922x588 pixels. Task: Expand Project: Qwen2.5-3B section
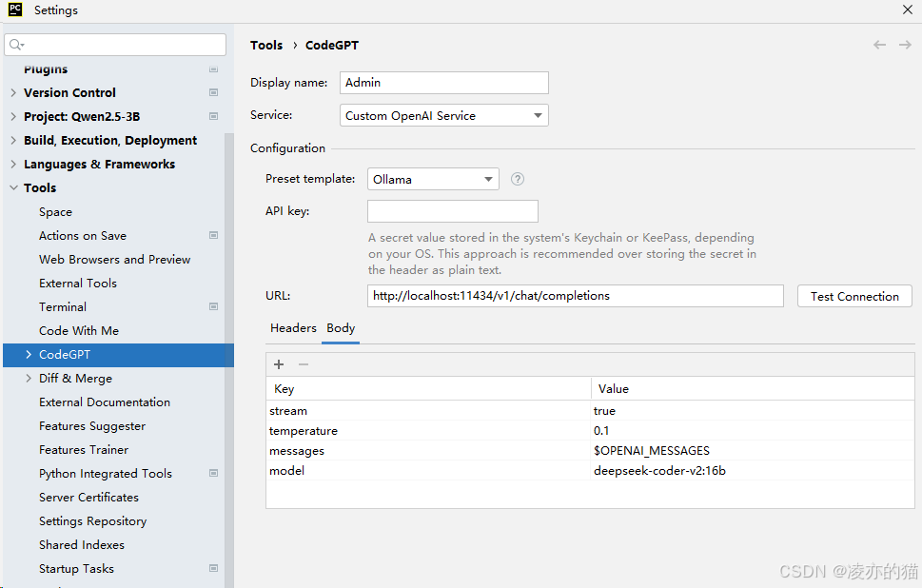[x=13, y=116]
